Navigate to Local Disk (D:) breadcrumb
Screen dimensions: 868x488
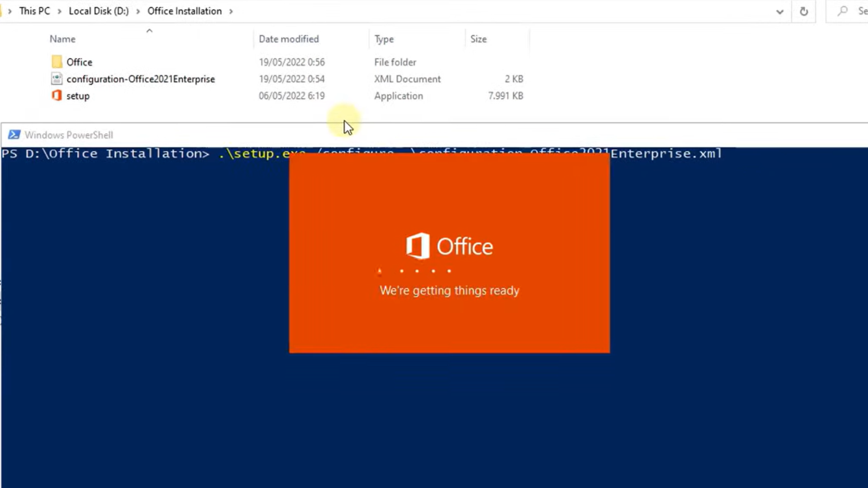click(99, 11)
